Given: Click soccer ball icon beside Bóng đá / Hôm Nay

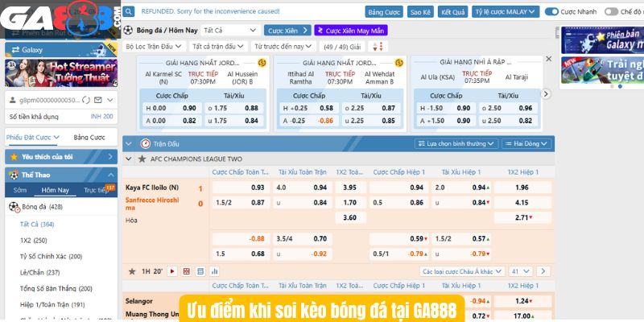Looking at the screenshot, I should tap(128, 30).
